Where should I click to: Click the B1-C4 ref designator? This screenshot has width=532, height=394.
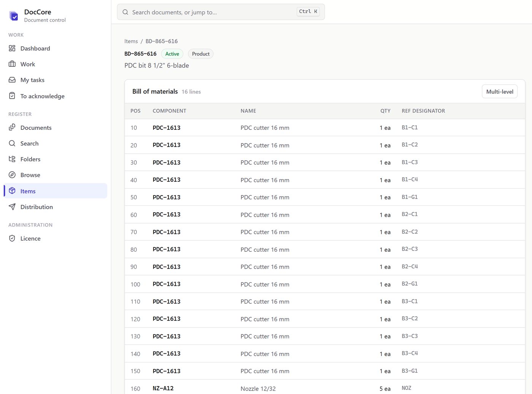(x=410, y=180)
